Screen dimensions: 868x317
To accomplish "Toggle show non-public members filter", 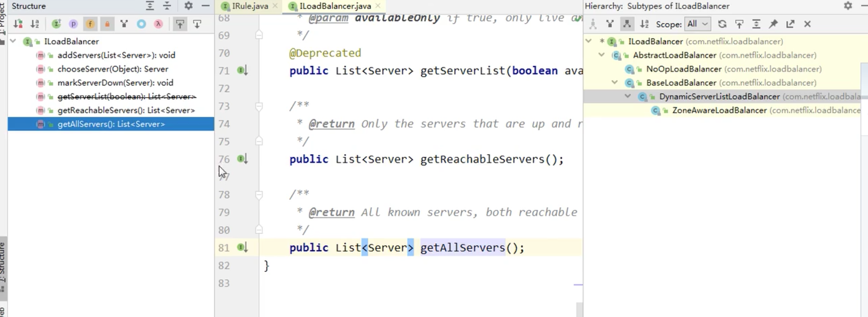I will pyautogui.click(x=107, y=24).
